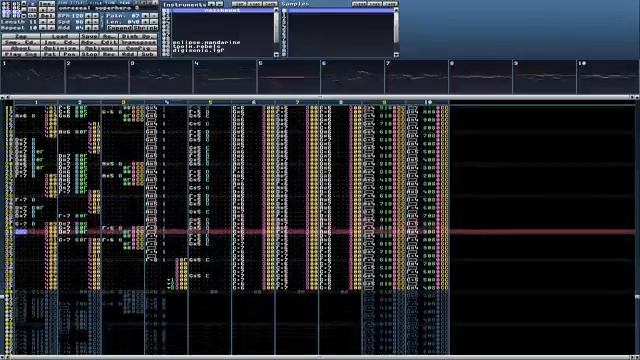The image size is (640, 360).
Task: Click channel 2 scope display
Action: pyautogui.click(x=97, y=77)
